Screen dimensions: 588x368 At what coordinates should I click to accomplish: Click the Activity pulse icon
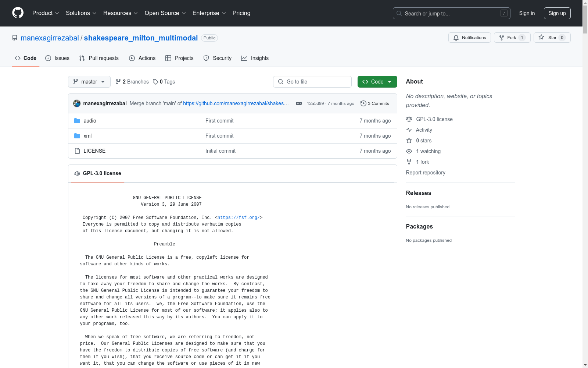coord(409,130)
